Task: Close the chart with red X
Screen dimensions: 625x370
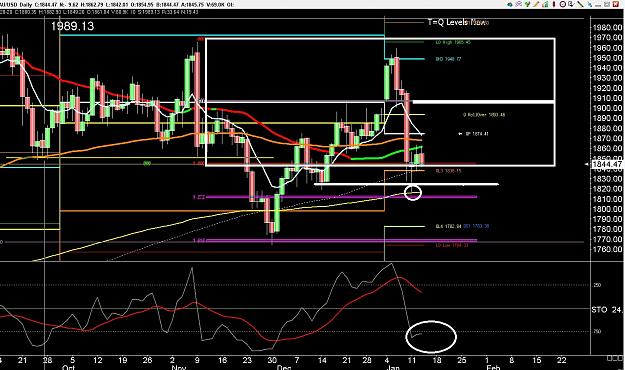Action: [616, 4]
